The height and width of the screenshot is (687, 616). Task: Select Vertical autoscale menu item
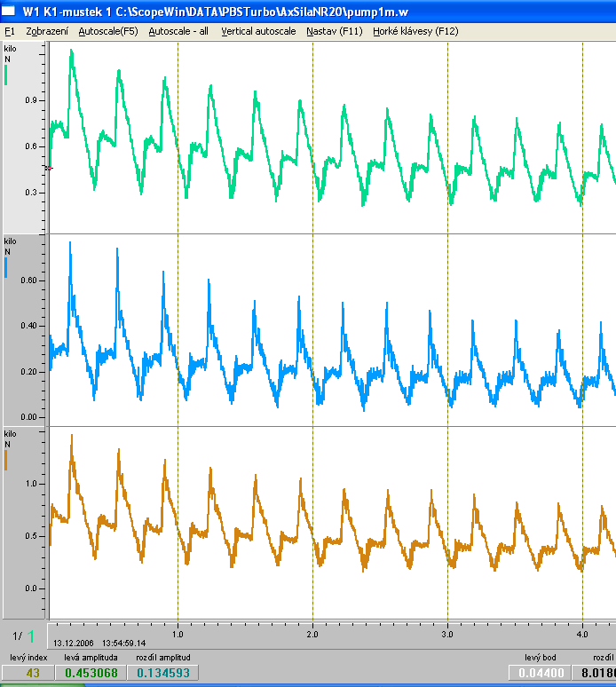pyautogui.click(x=258, y=32)
